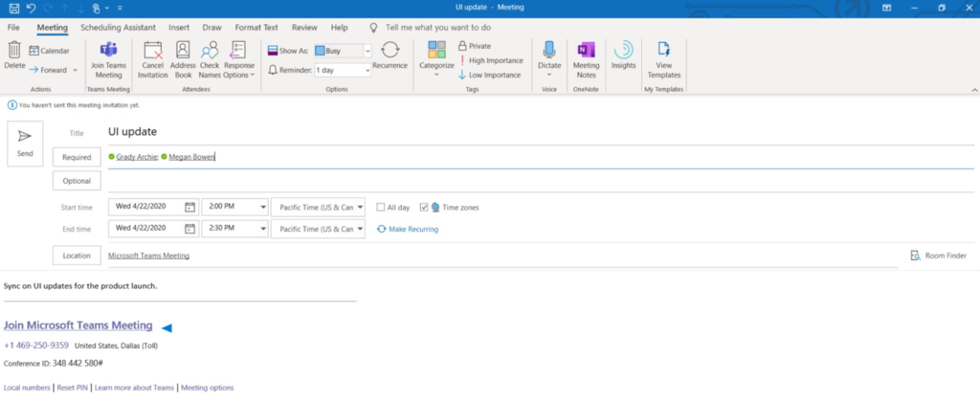980x401 pixels.
Task: Click the Recurrence icon in ribbon
Action: 390,50
